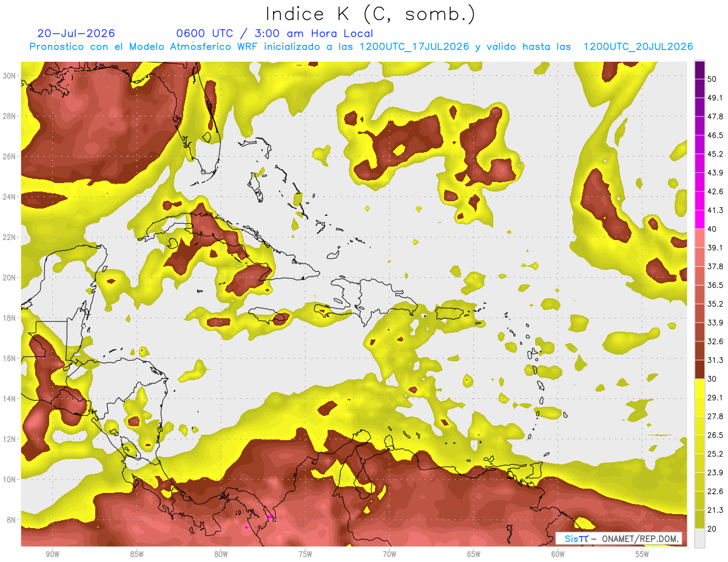Screen dimensions: 728x562
Task: Click latitude label '30N'
Action: pos(9,76)
